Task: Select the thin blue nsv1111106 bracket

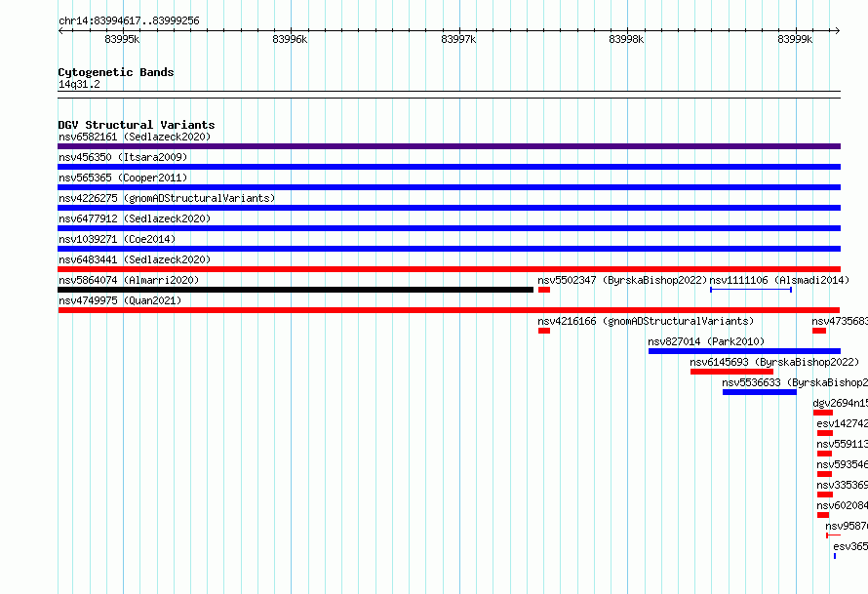Action: [x=751, y=290]
